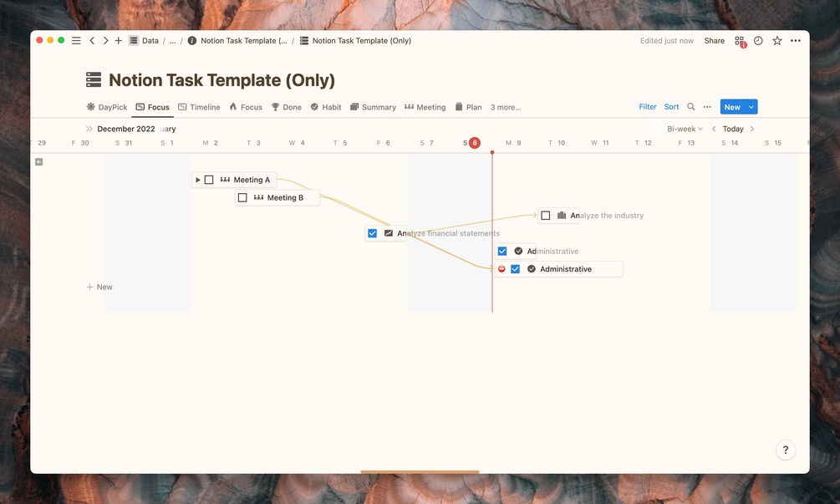Image resolution: width=840 pixels, height=504 pixels.
Task: Open the lower Administrative task bar
Action: 559,269
